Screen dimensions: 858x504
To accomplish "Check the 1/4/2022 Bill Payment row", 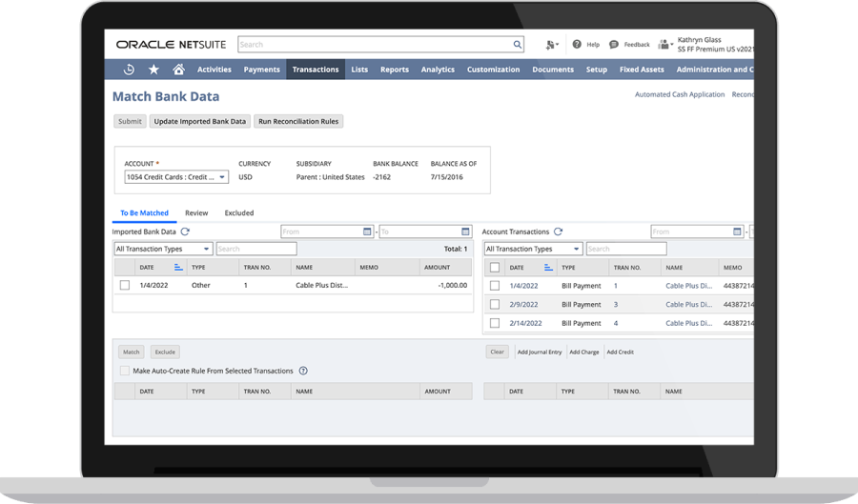I will click(495, 285).
